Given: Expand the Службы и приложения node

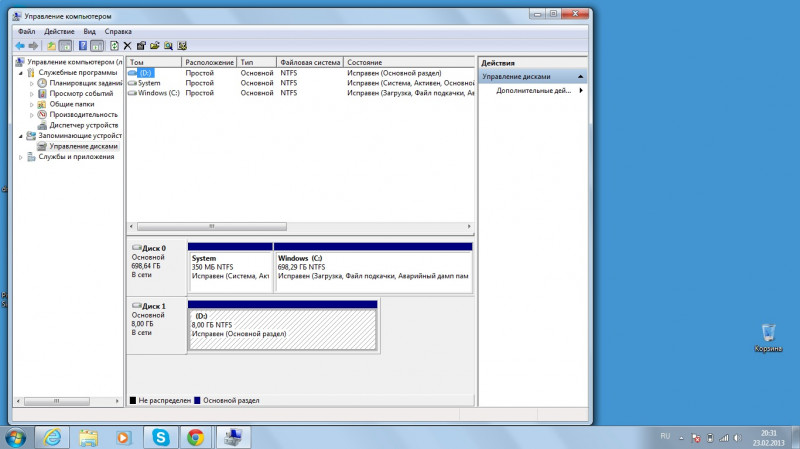Looking at the screenshot, I should [22, 157].
